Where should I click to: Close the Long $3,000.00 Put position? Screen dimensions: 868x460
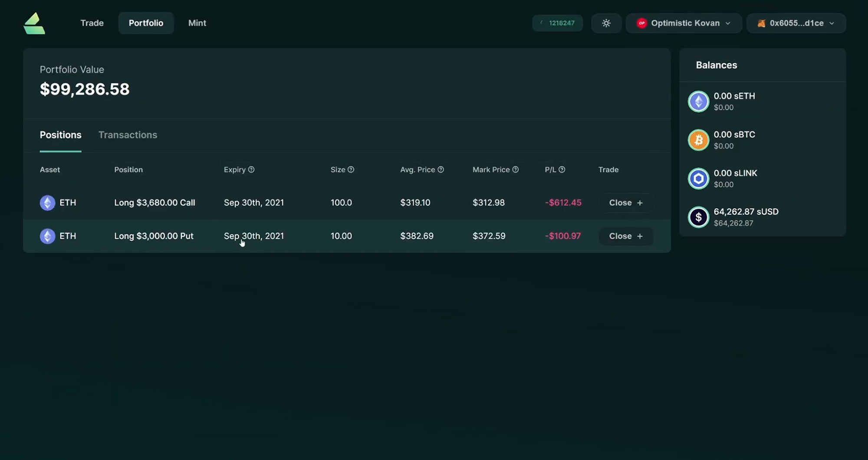(x=625, y=236)
